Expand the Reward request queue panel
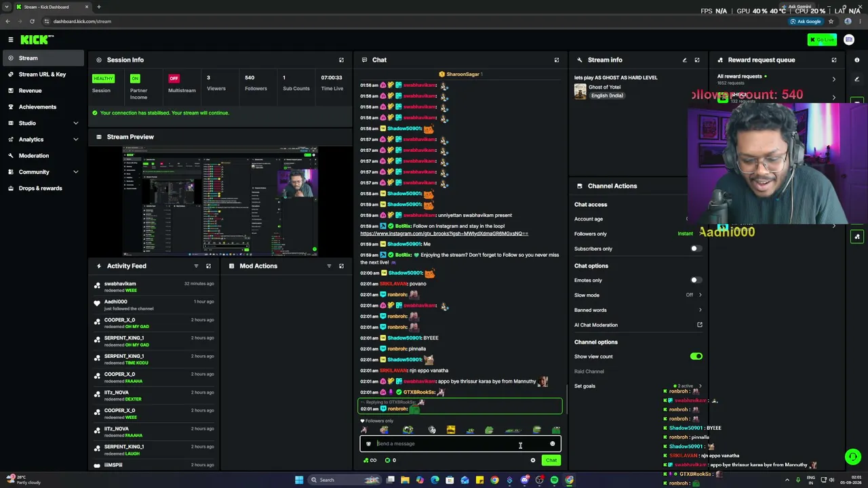Viewport: 868px width, 488px height. pyautogui.click(x=834, y=60)
